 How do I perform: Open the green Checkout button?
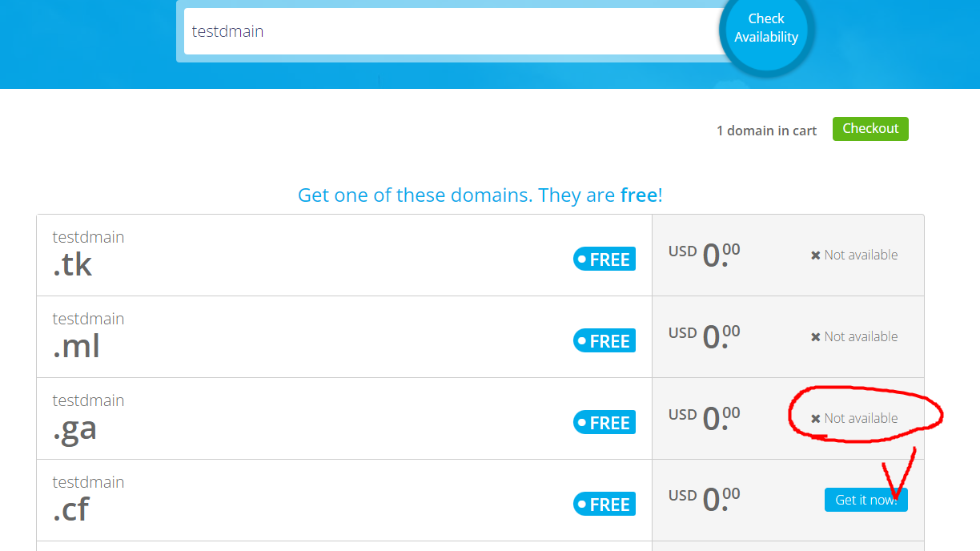coord(870,129)
